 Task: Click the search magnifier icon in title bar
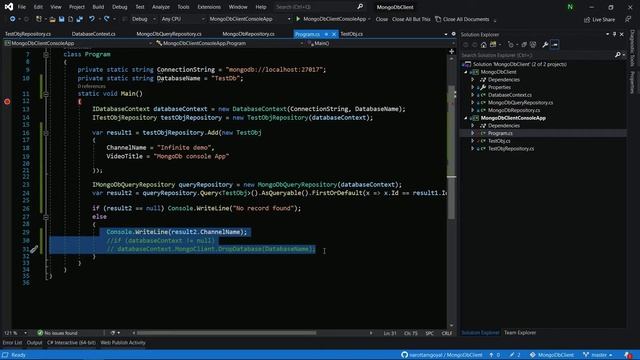pos(360,7)
